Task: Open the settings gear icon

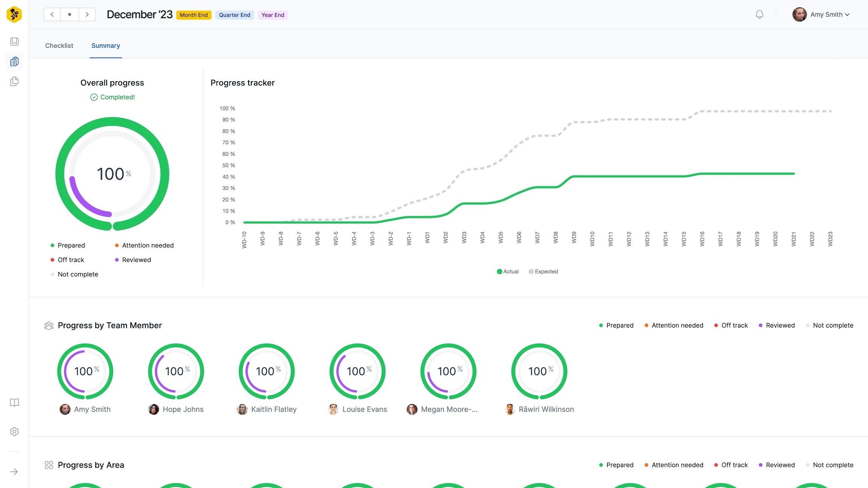Action: (14, 432)
